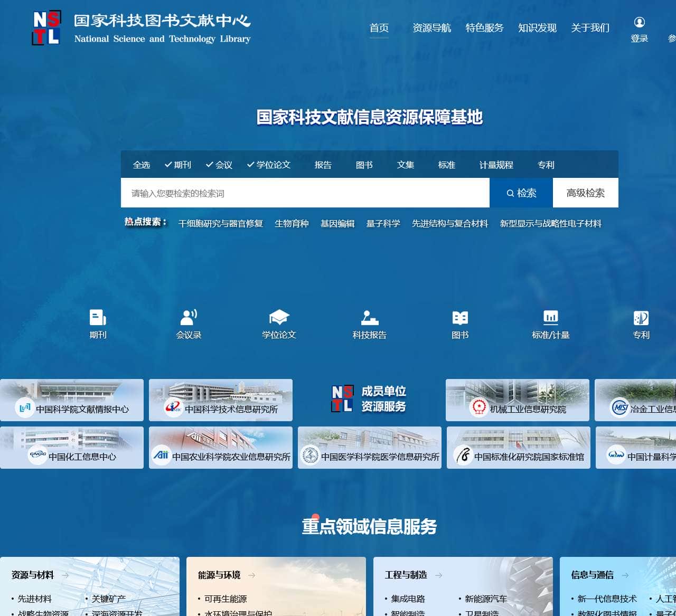This screenshot has width=676, height=616.
Task: Click the 会议录 conference proceedings icon
Action: click(x=189, y=317)
